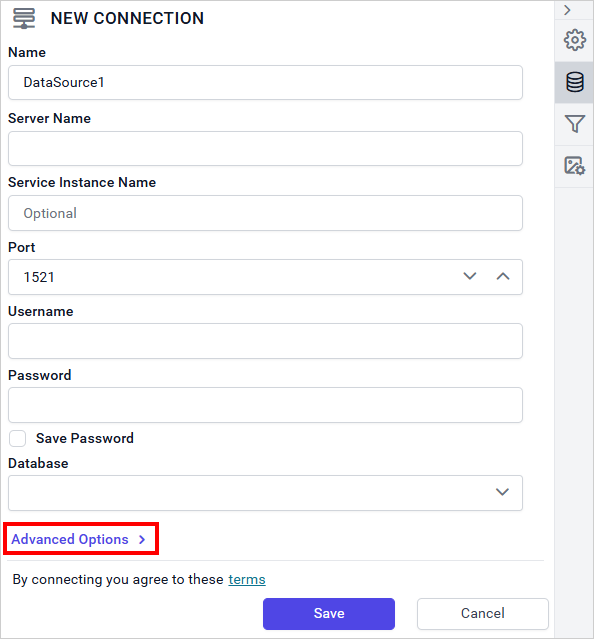Enable the Save Password checkbox
Viewport: 594px width, 639px height.
(x=18, y=439)
